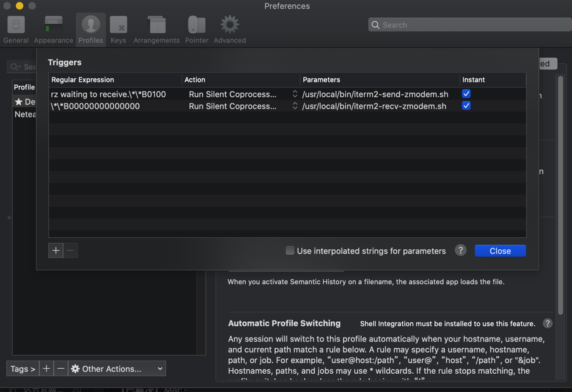Open the Appearance preferences pane
The width and height of the screenshot is (572, 392).
click(53, 29)
